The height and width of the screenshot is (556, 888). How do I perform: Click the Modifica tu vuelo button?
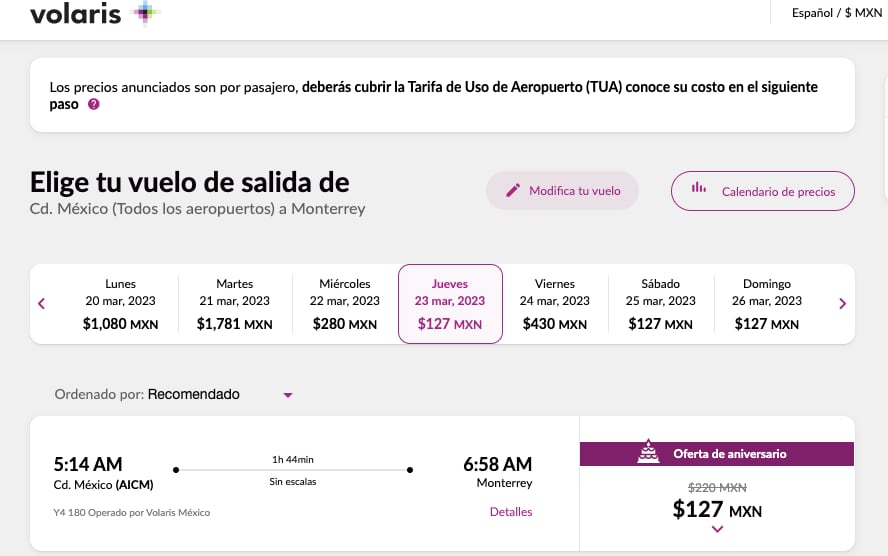click(562, 191)
